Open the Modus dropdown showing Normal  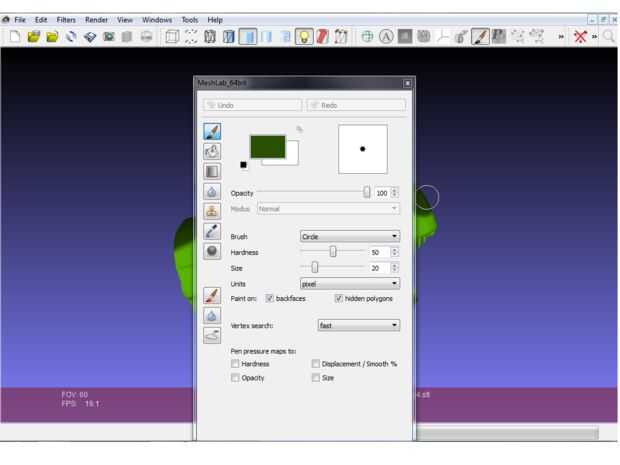click(328, 209)
